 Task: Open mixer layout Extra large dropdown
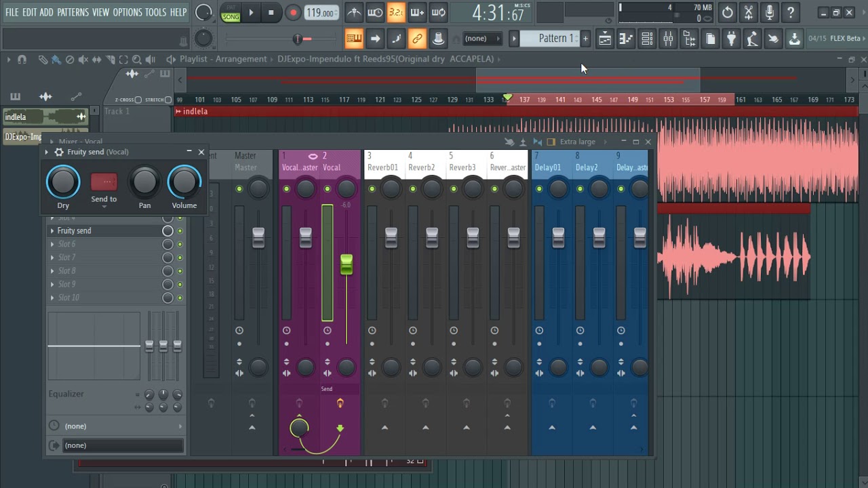point(577,142)
